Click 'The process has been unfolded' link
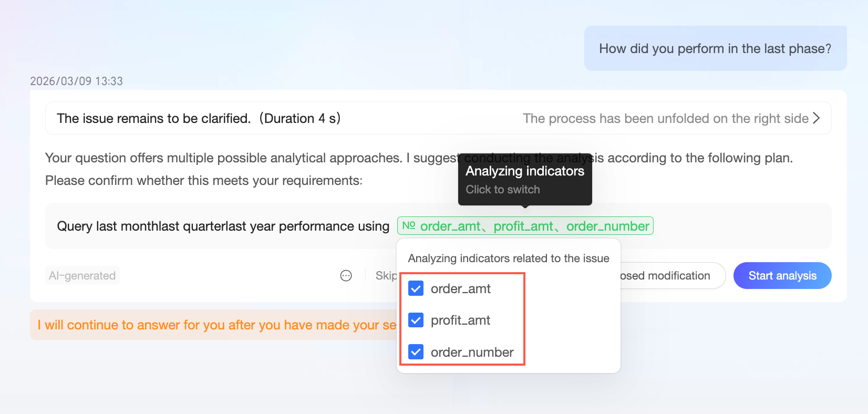The image size is (868, 414). [x=665, y=118]
